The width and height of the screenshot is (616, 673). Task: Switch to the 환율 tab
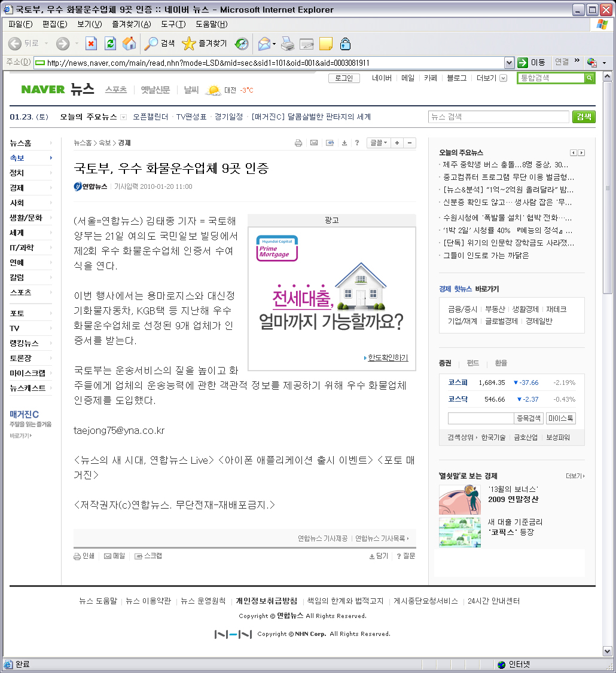501,363
